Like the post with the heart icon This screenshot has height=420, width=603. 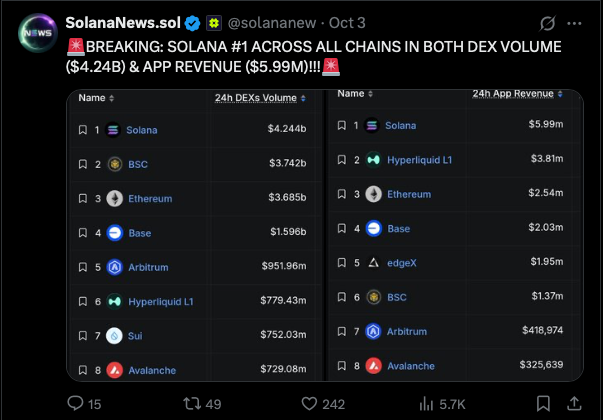point(307,403)
